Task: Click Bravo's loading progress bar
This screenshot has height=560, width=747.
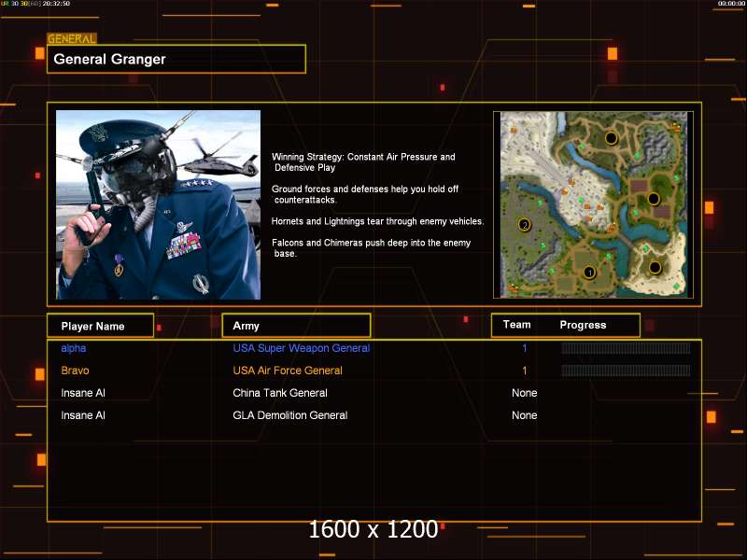Action: point(626,371)
